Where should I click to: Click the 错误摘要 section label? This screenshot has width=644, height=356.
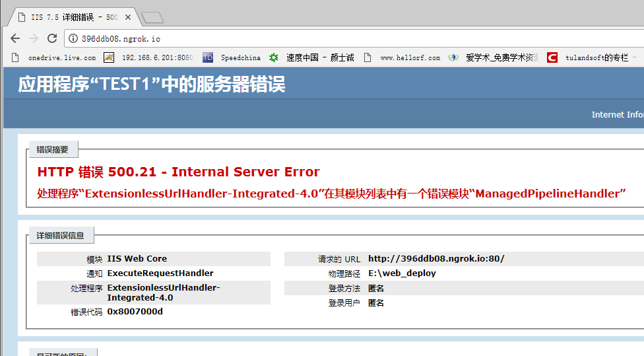point(52,150)
